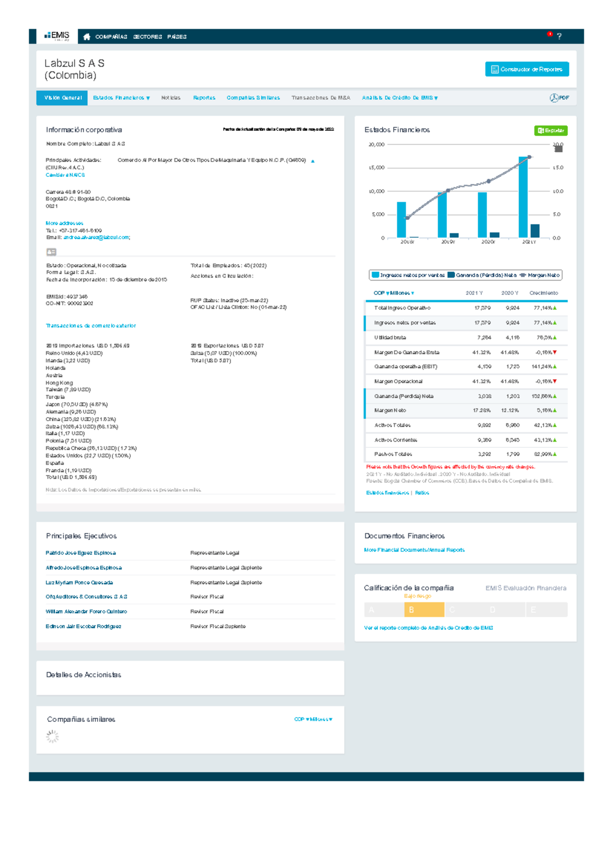Screen dimensions: 613x868
Task: Click the Crecimiento column header
Action: (x=544, y=293)
